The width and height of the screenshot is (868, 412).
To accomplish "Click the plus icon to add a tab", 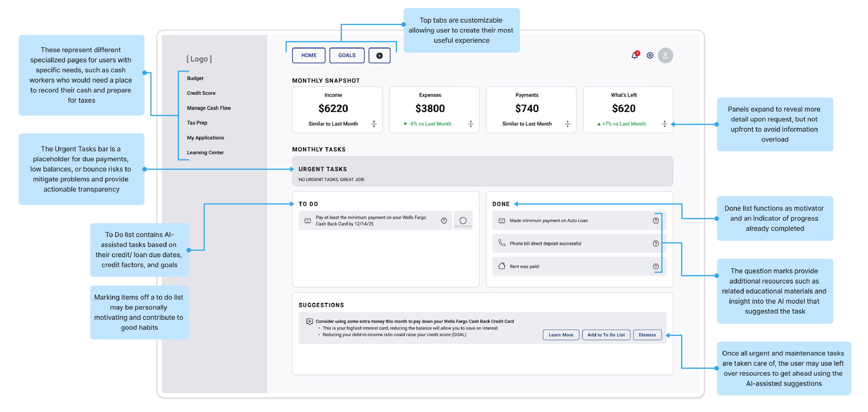I will pos(379,55).
